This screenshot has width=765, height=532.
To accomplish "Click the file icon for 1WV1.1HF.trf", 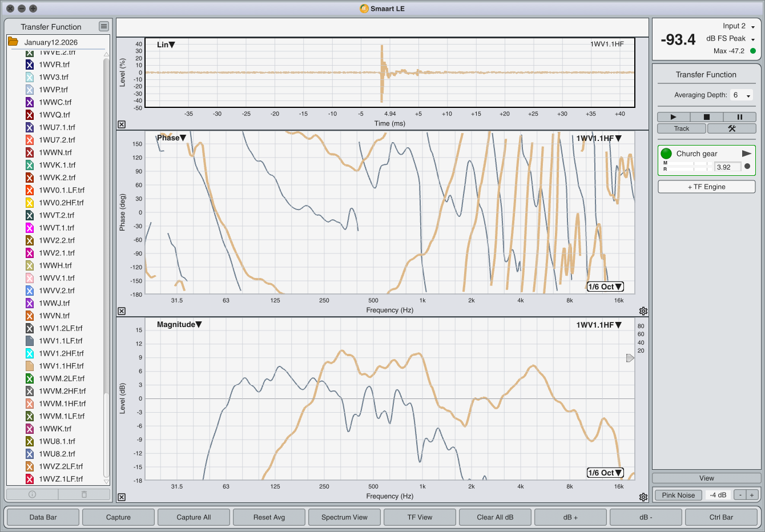I will click(x=30, y=366).
